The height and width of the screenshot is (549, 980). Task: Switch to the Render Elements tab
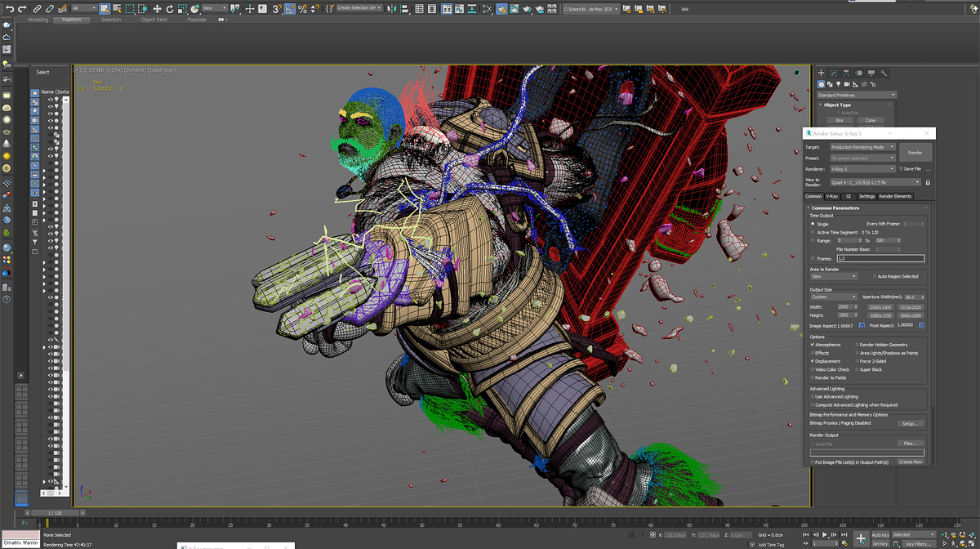[895, 196]
